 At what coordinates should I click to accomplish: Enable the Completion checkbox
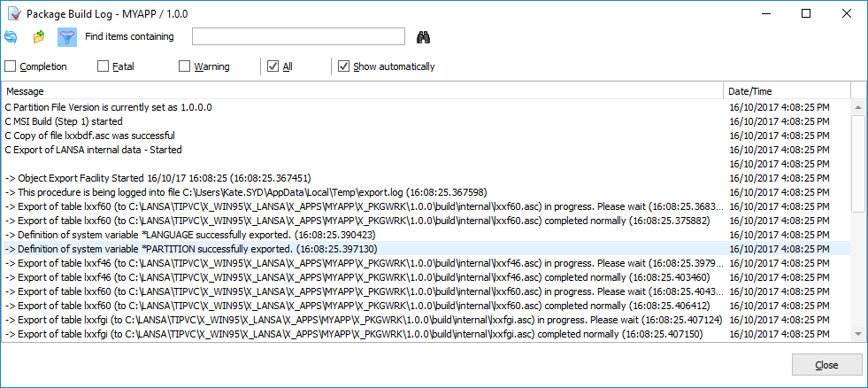click(10, 66)
